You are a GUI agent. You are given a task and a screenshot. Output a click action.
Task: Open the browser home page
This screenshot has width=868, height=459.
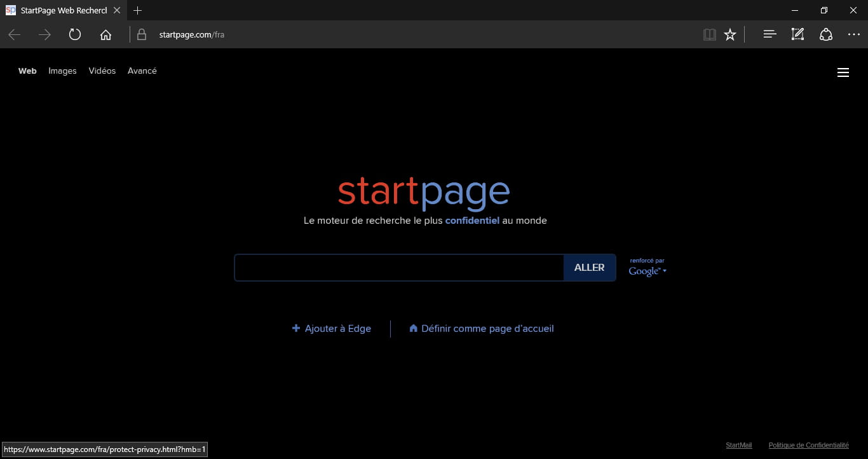click(x=105, y=35)
